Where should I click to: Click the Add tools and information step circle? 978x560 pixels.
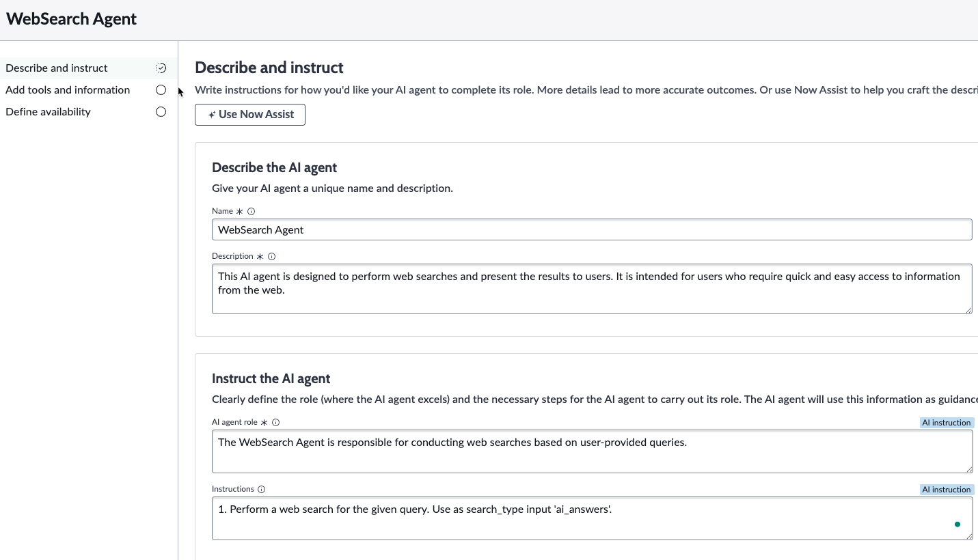click(161, 90)
